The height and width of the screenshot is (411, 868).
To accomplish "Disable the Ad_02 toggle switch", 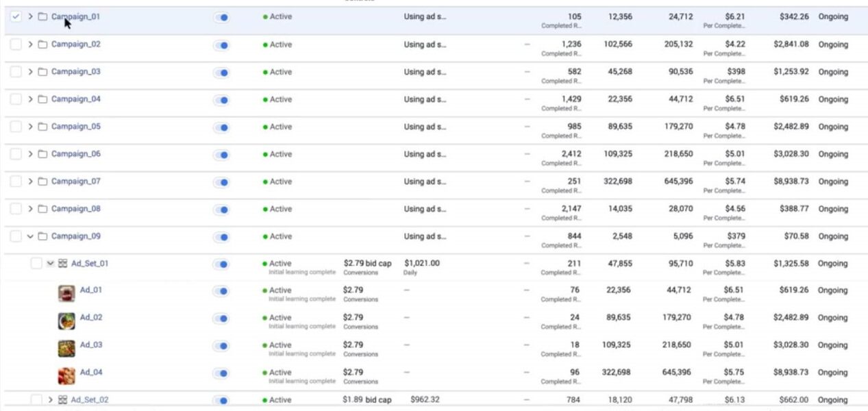I will coord(221,319).
